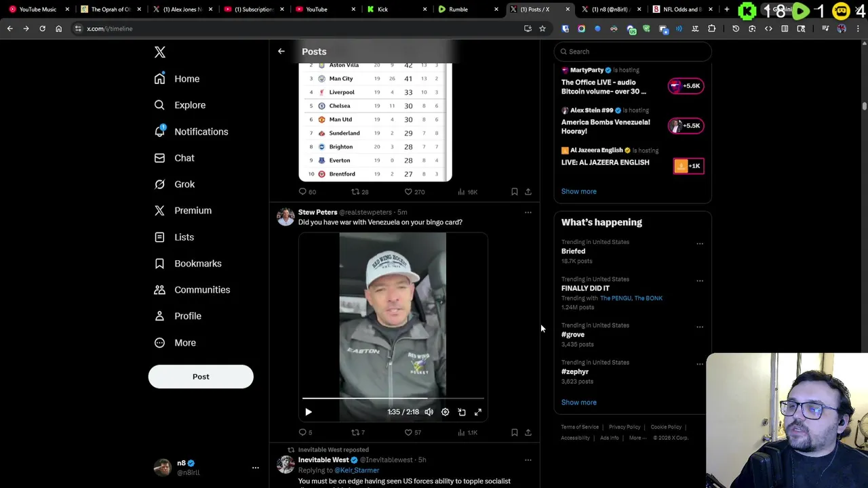This screenshot has width=868, height=488.
Task: Open options for #zephyr trend
Action: click(700, 364)
